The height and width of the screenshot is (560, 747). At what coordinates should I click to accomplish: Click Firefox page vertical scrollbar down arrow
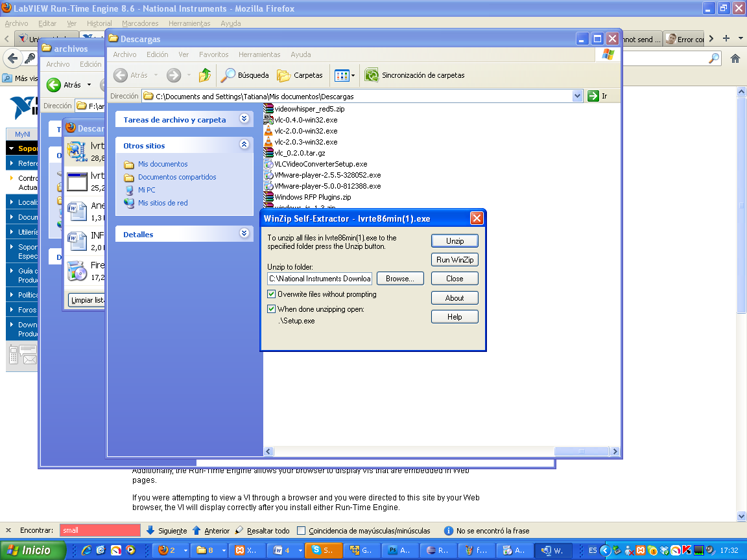741,516
